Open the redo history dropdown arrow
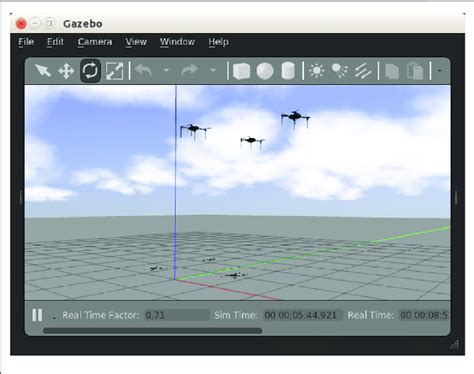Screen dimensions: 474x374 click(213, 70)
